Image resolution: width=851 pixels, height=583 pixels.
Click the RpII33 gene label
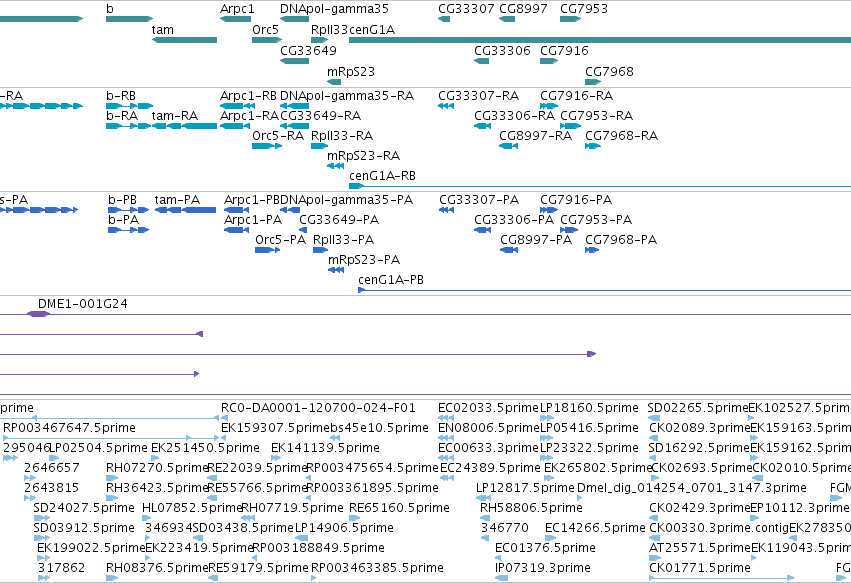coord(329,30)
